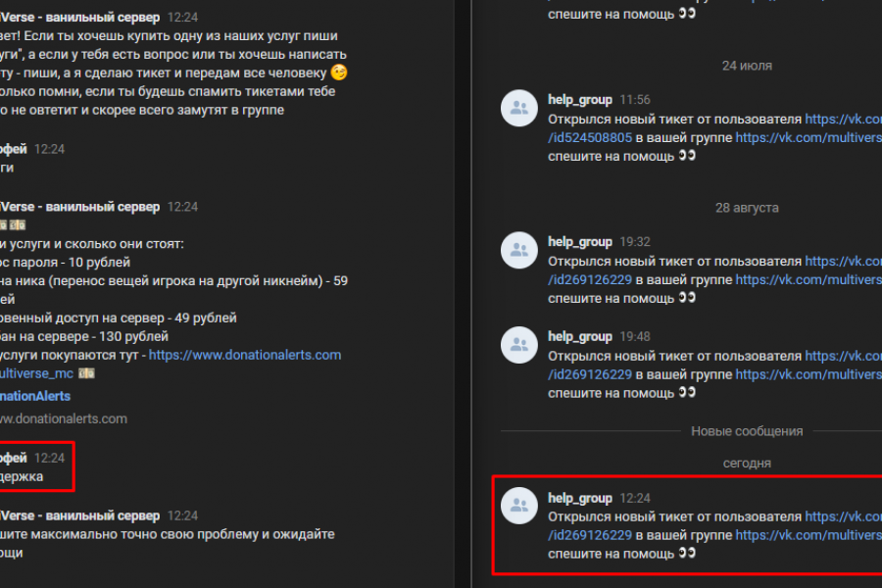Click help_group avatar of 11:56 message
Screen dimensions: 882x588
pos(518,108)
